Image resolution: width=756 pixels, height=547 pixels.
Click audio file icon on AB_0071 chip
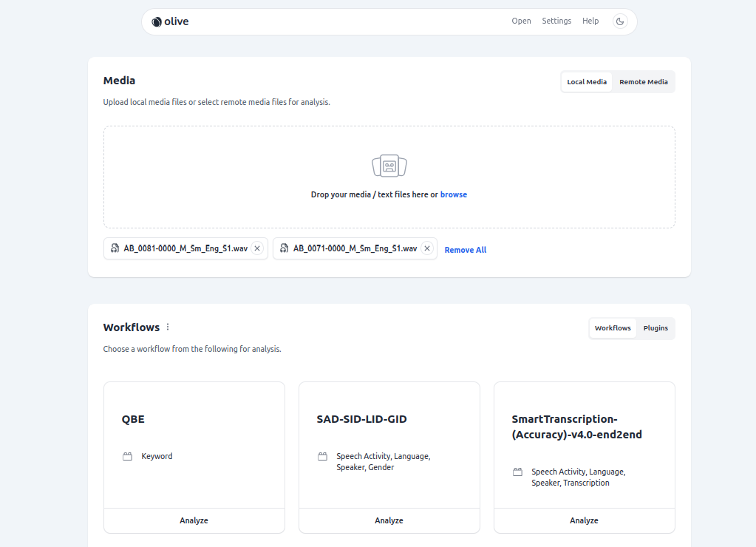click(284, 248)
